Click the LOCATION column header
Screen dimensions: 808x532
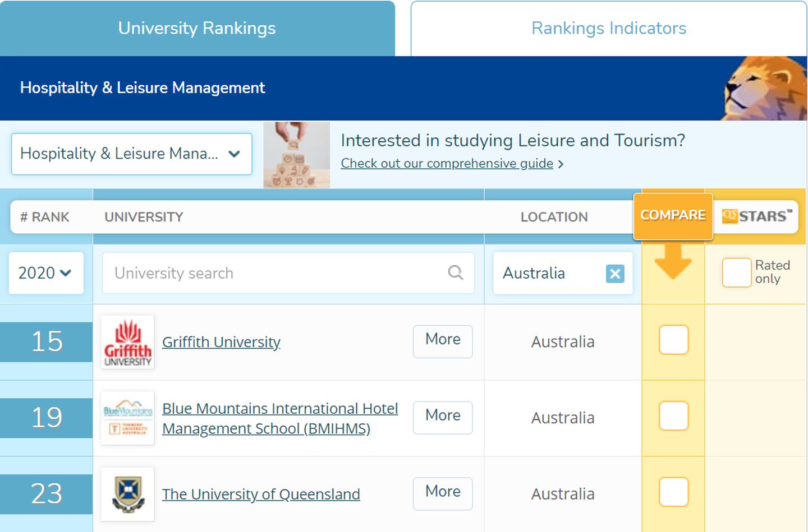pos(554,217)
